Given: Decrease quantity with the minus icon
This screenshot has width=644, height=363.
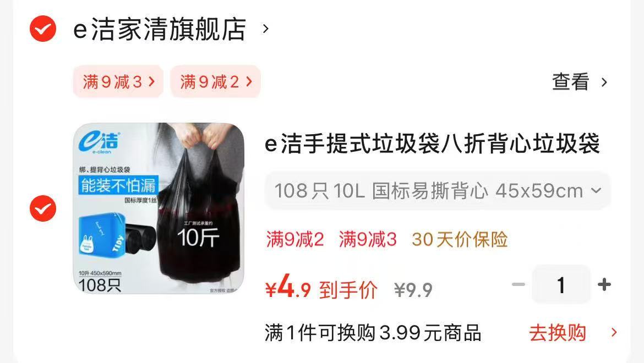Looking at the screenshot, I should coord(519,284).
